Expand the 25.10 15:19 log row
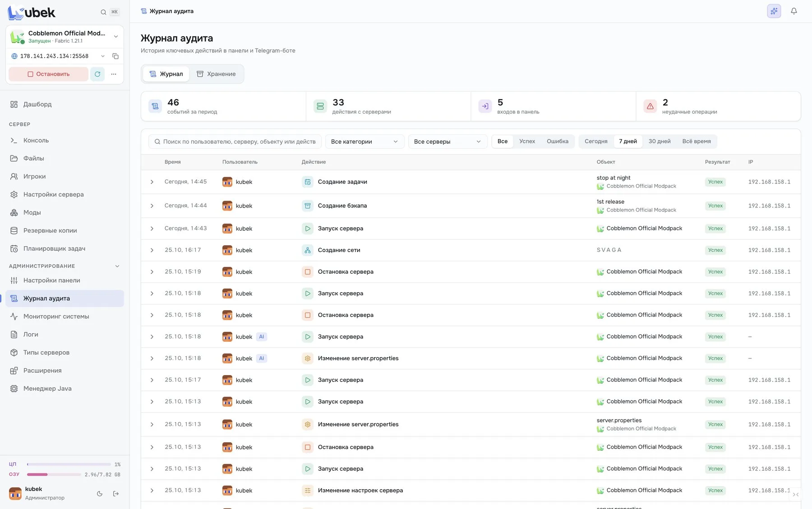 pos(152,272)
